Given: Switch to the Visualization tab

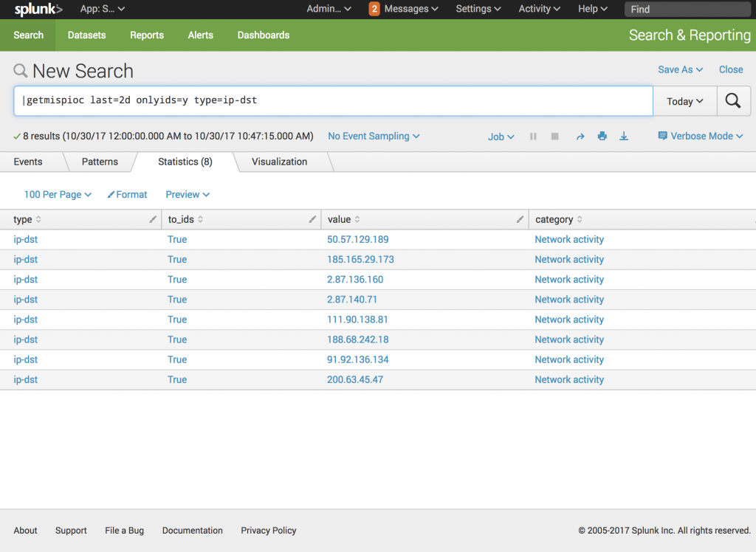Looking at the screenshot, I should [279, 162].
